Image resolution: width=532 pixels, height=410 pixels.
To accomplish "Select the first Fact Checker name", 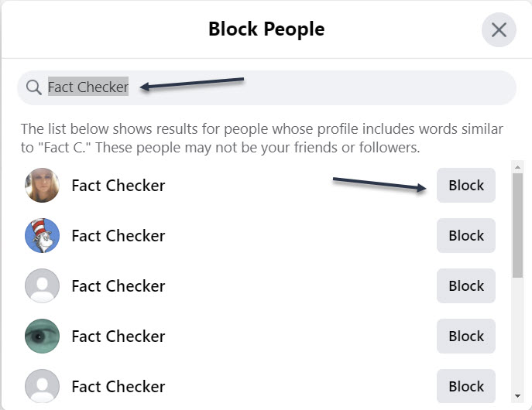I will pyautogui.click(x=118, y=186).
